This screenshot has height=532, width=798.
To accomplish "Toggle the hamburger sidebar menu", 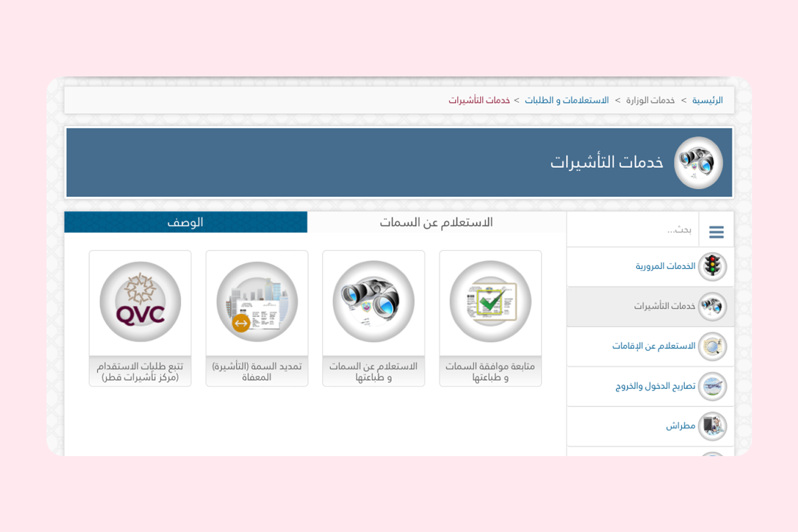I will pyautogui.click(x=717, y=232).
